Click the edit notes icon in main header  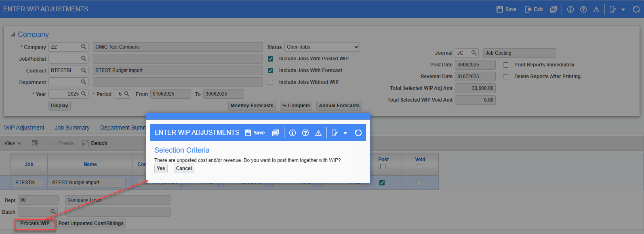(613, 9)
